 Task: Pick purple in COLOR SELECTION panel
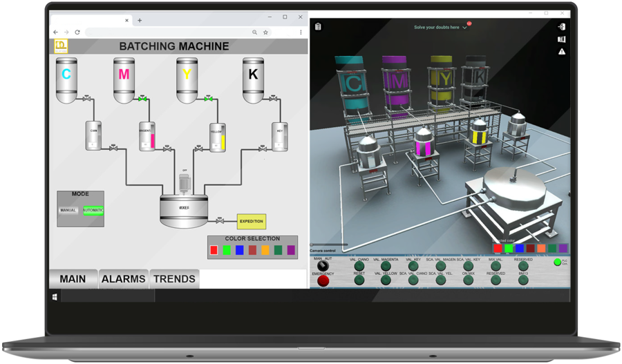[x=291, y=250]
